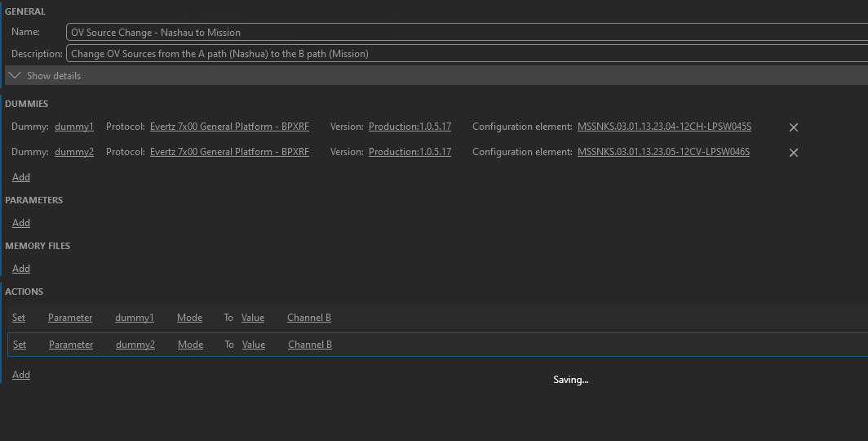Remove dummy2 using its X icon
The width and height of the screenshot is (868, 441).
click(793, 153)
